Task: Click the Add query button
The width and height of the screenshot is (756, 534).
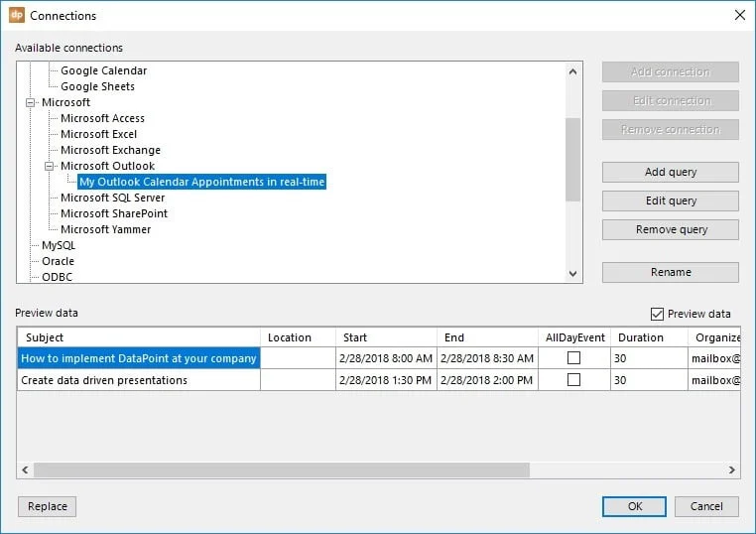Action: coord(670,173)
